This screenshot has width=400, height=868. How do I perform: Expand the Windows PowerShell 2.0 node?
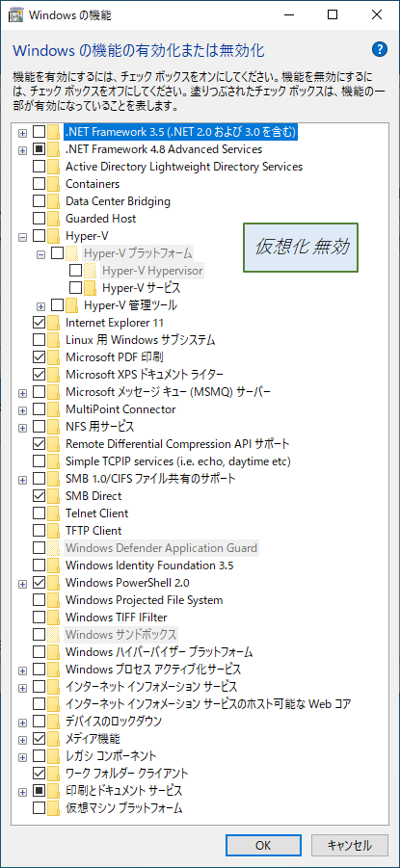coord(22,584)
